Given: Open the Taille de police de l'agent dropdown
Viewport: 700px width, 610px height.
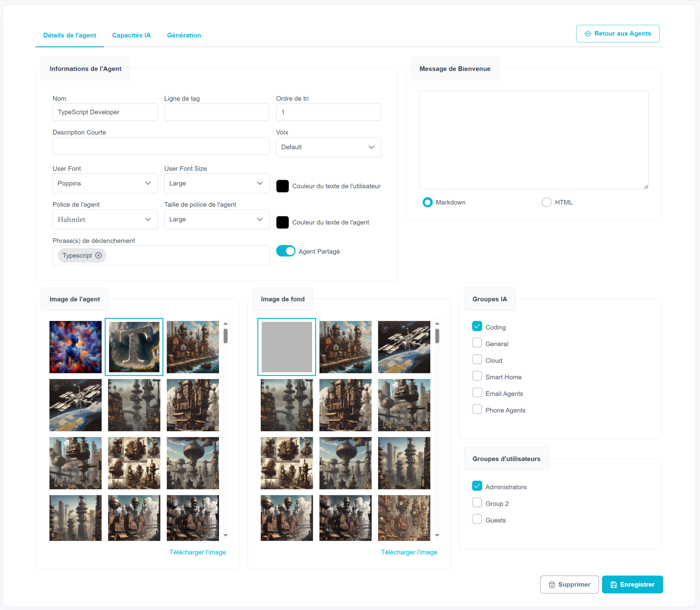Looking at the screenshot, I should click(x=217, y=219).
